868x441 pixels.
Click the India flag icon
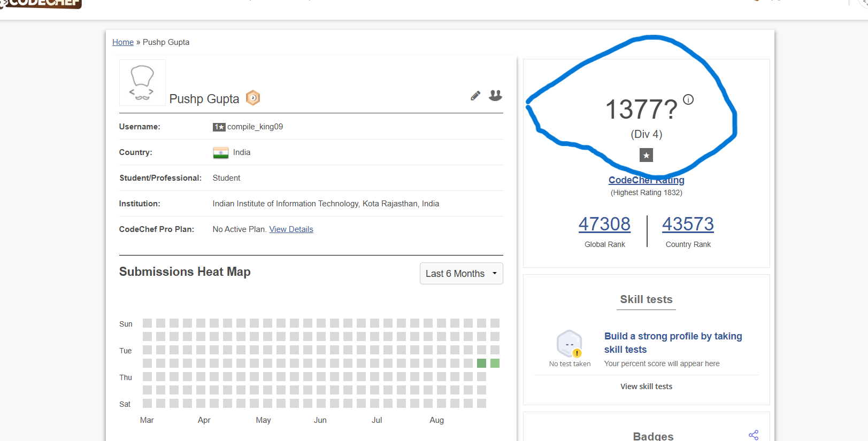[220, 153]
